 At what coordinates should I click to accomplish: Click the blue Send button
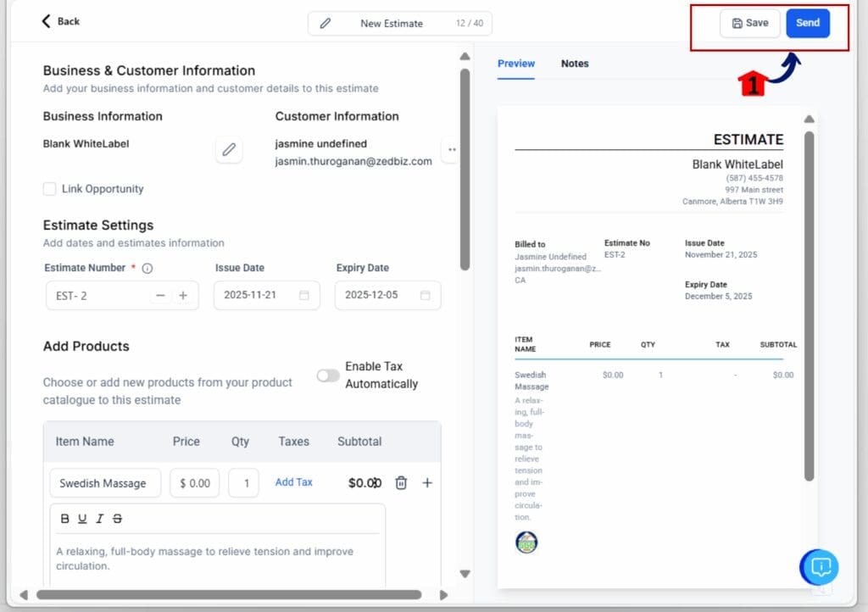807,23
